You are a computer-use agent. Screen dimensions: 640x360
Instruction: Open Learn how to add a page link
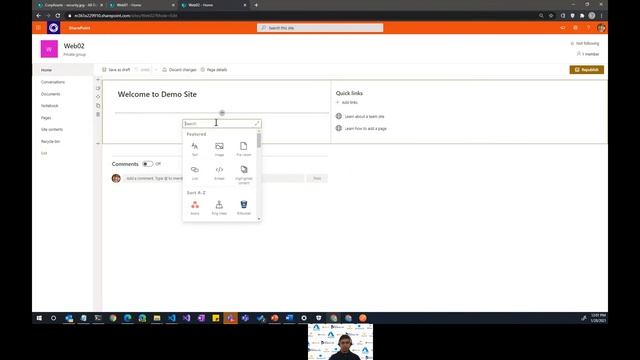365,129
